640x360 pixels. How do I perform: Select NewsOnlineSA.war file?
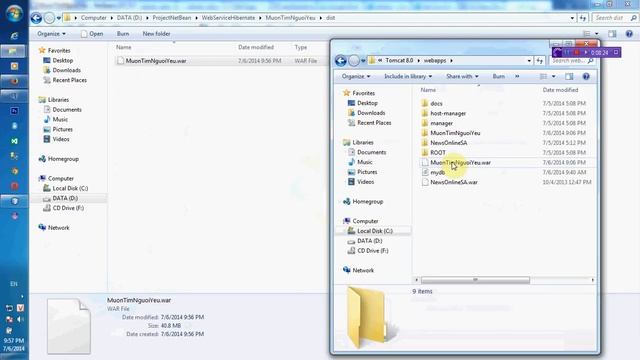[x=454, y=182]
